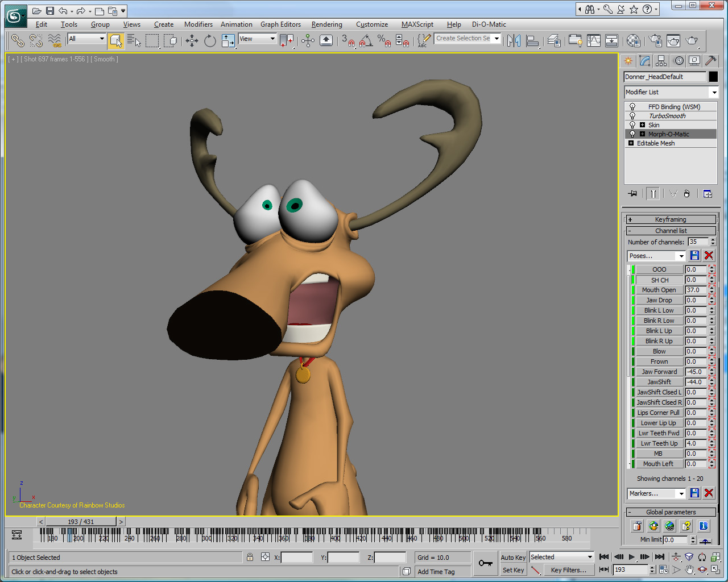Open Render Setup dialog
The width and height of the screenshot is (728, 582).
[656, 40]
